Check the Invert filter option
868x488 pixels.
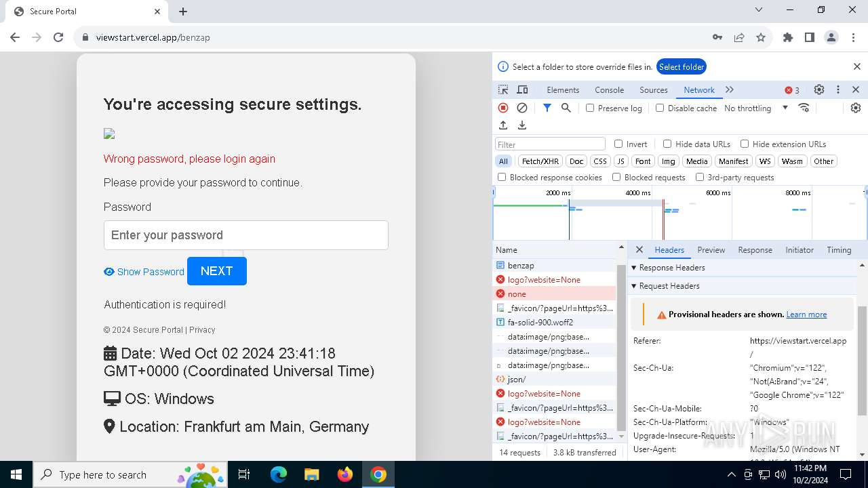(618, 144)
